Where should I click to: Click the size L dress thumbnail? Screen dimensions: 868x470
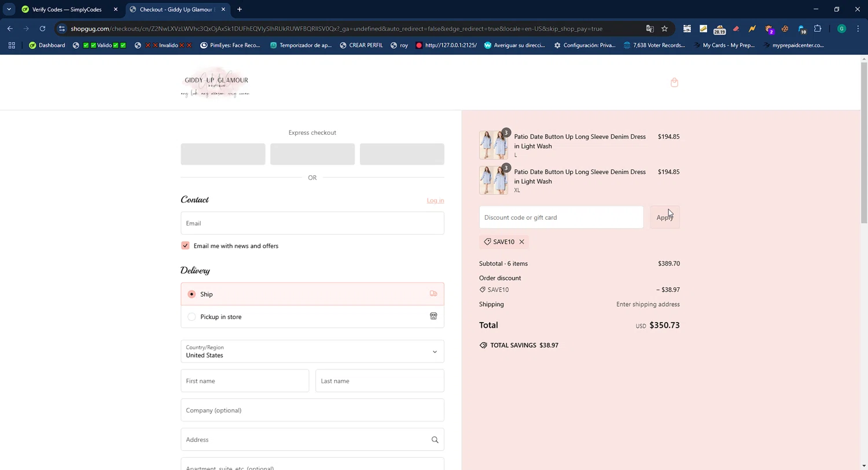tap(493, 145)
